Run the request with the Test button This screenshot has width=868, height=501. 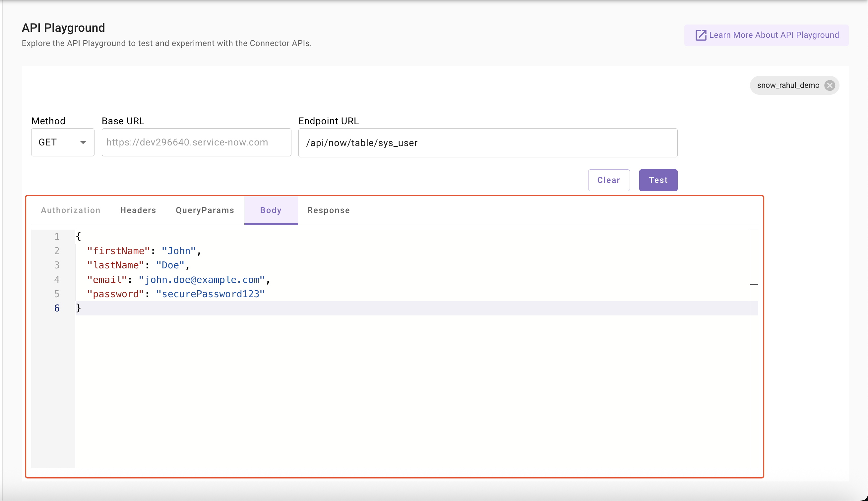point(658,180)
